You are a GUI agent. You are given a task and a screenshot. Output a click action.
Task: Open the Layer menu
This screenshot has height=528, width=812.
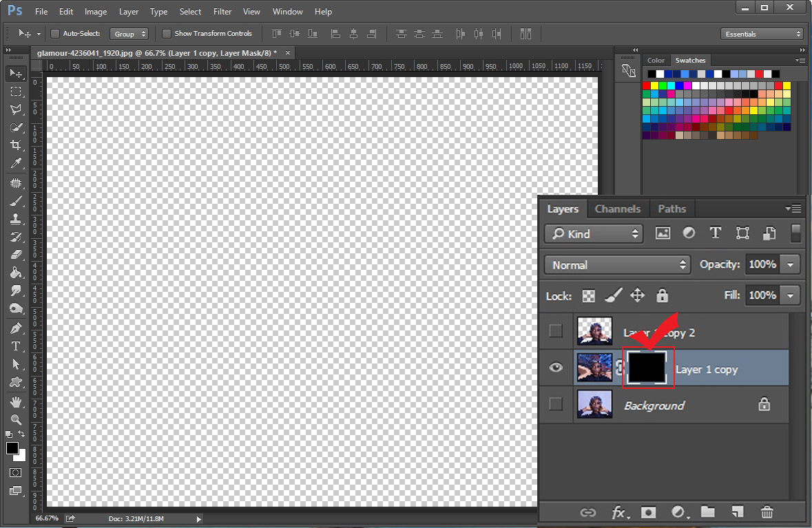(x=128, y=12)
